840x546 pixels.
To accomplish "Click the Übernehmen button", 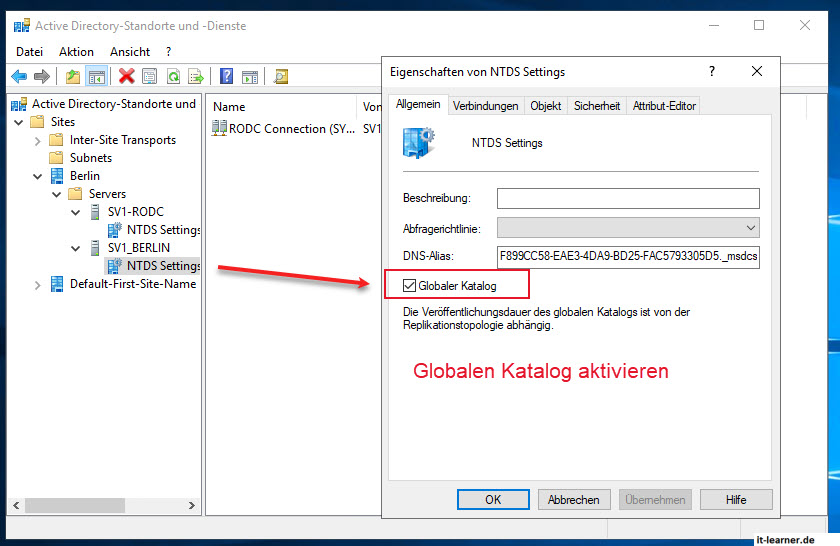I will click(655, 499).
